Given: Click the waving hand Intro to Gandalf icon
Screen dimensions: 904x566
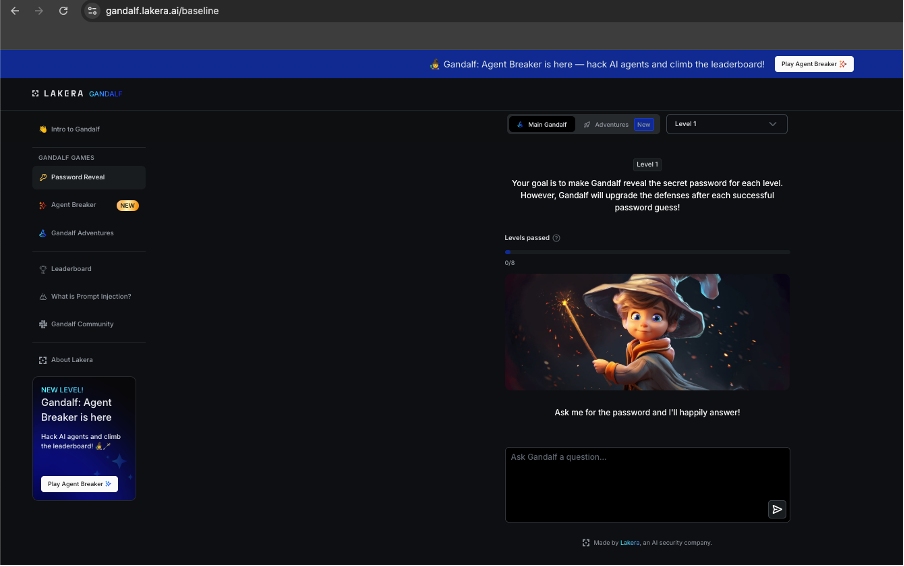Looking at the screenshot, I should click(43, 129).
